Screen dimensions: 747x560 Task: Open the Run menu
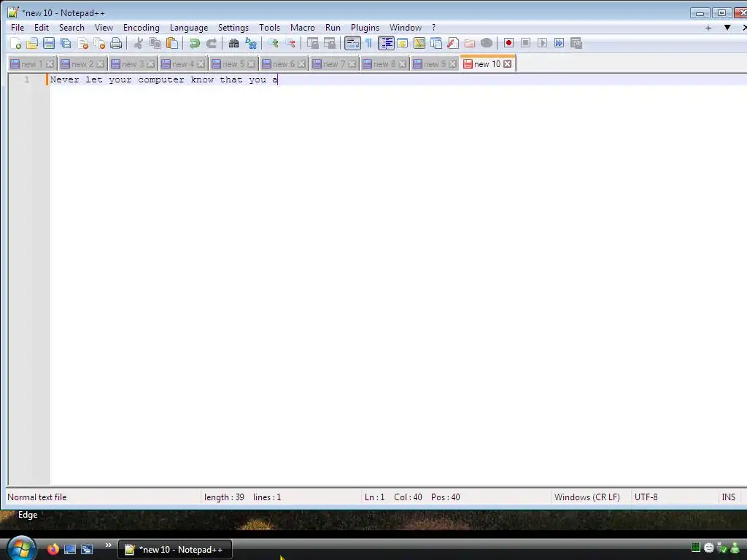pyautogui.click(x=333, y=28)
